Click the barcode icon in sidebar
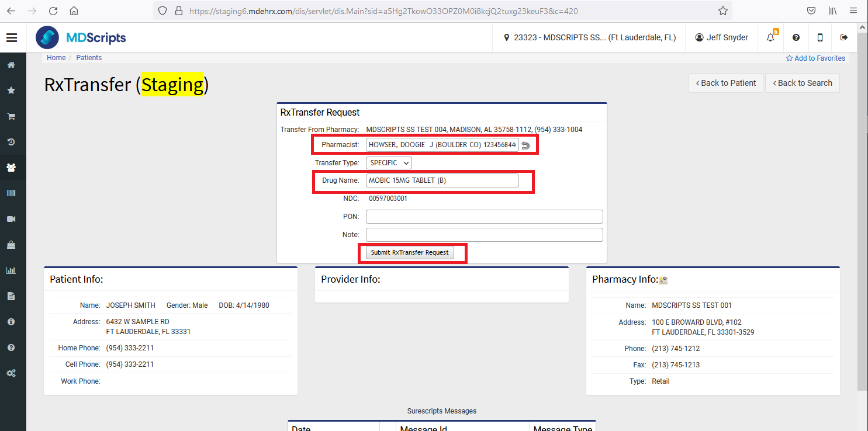 tap(11, 193)
